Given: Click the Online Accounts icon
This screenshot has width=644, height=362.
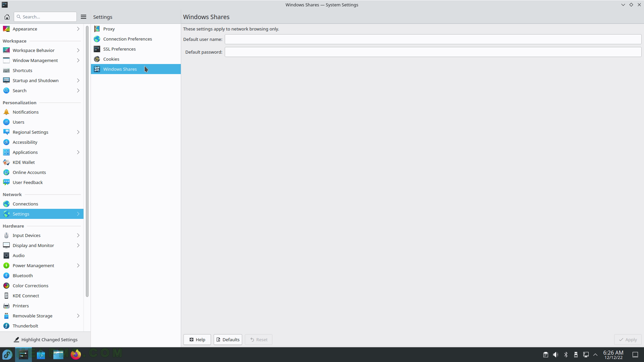Looking at the screenshot, I should click(x=6, y=172).
